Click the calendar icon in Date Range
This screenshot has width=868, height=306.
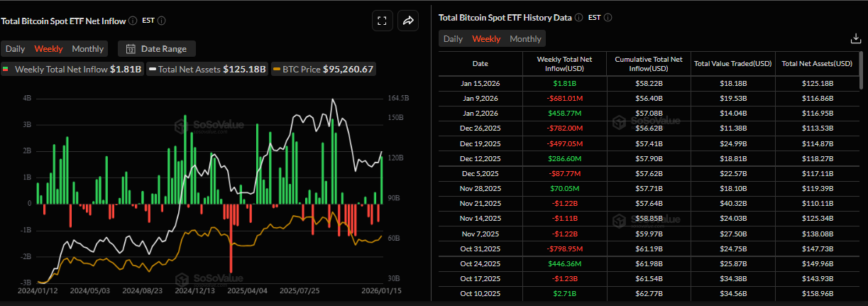[131, 49]
